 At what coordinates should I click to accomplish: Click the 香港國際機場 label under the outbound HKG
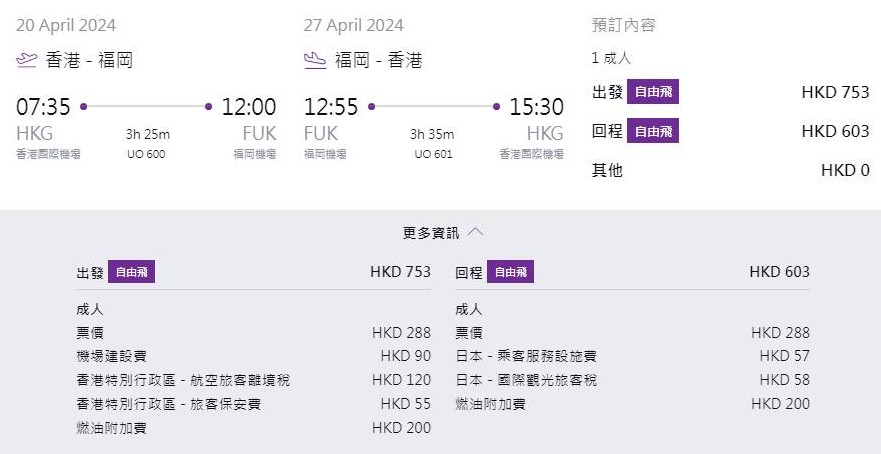[48, 154]
